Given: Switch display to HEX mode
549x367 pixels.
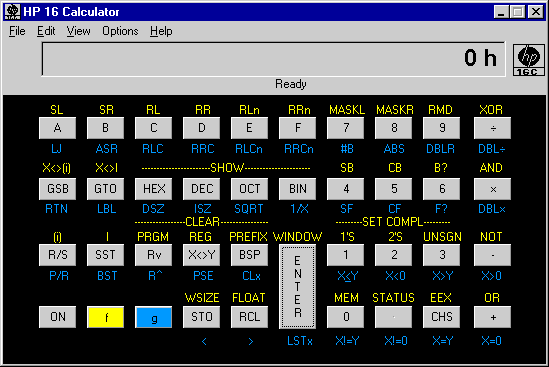Looking at the screenshot, I should click(153, 189).
